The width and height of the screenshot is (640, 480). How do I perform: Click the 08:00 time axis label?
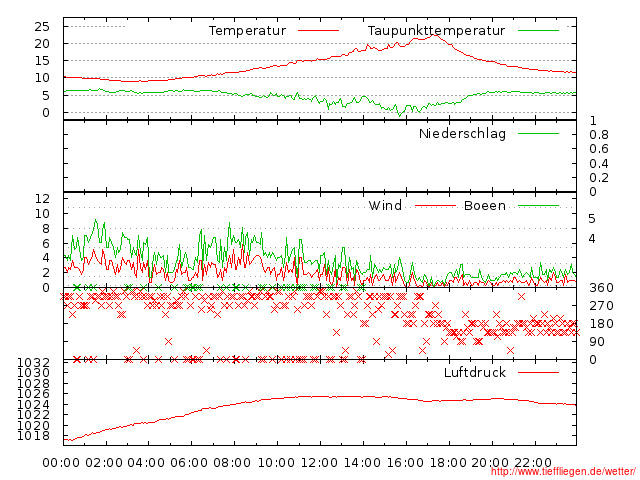tap(232, 463)
